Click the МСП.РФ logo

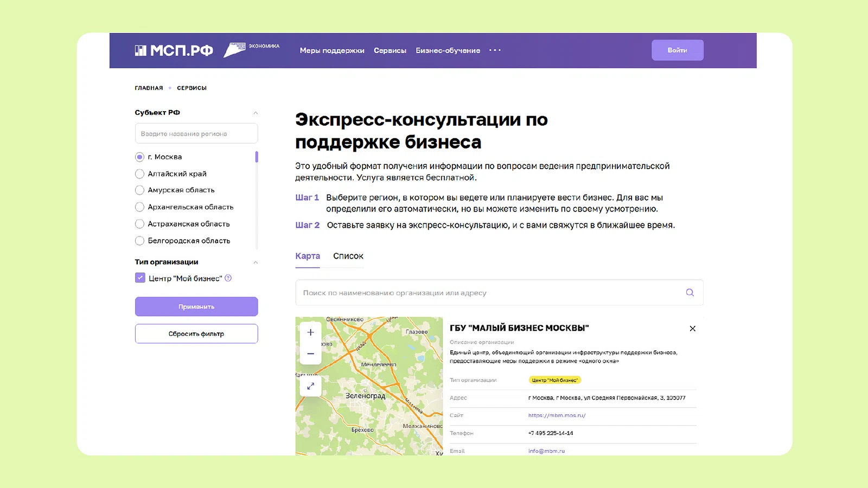pos(174,50)
